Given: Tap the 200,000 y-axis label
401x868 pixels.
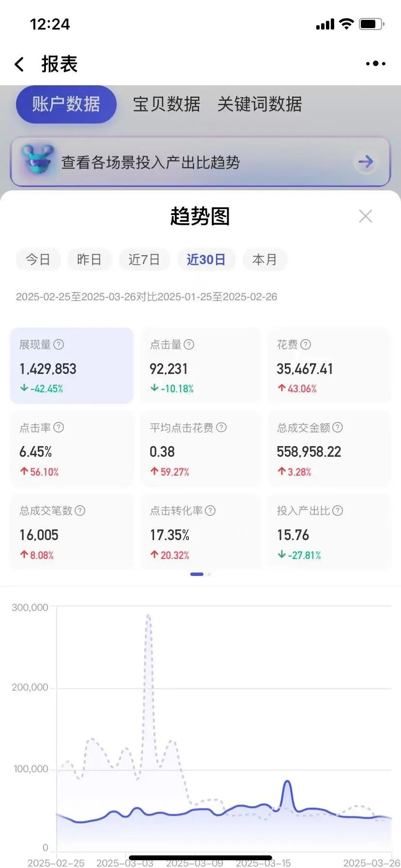Looking at the screenshot, I should 30,687.
